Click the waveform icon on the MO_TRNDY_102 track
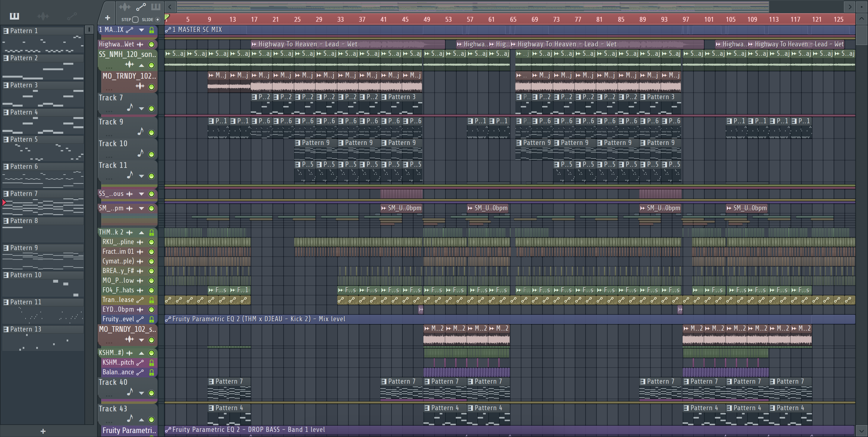The image size is (868, 437). coord(140,86)
